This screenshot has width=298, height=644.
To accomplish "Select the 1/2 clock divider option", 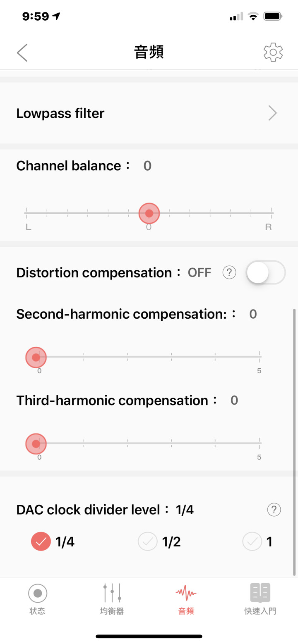I will [x=159, y=542].
